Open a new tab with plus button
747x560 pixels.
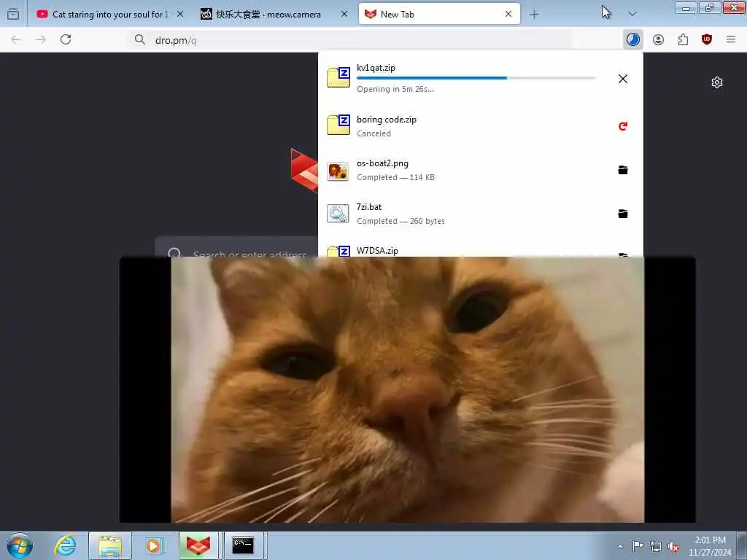[535, 15]
